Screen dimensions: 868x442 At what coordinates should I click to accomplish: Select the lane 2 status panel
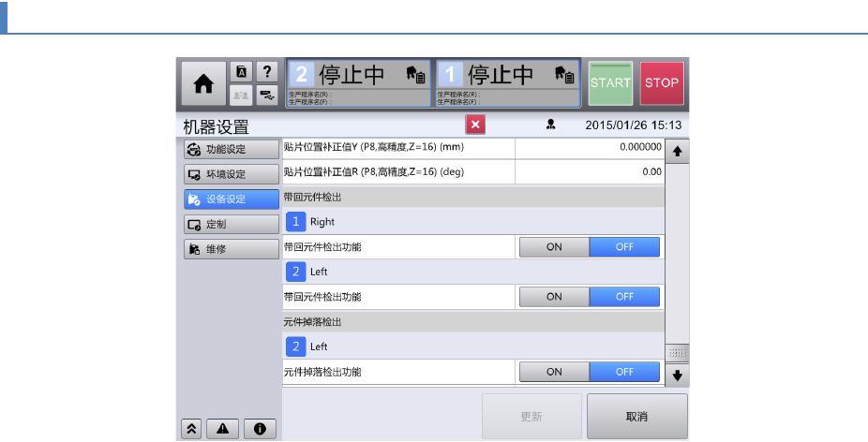click(358, 83)
